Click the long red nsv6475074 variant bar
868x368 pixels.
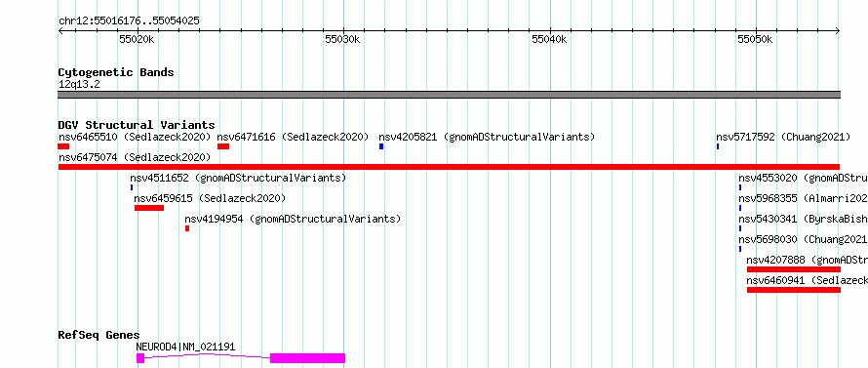(449, 167)
